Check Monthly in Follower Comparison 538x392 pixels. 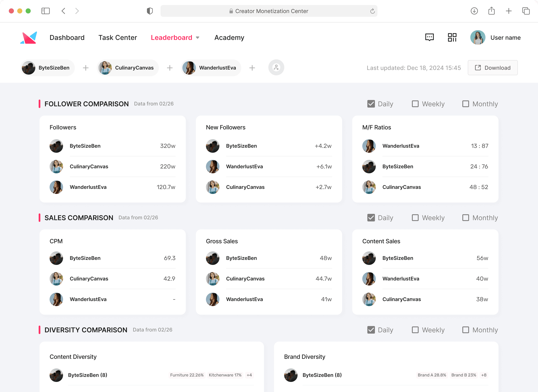click(466, 104)
